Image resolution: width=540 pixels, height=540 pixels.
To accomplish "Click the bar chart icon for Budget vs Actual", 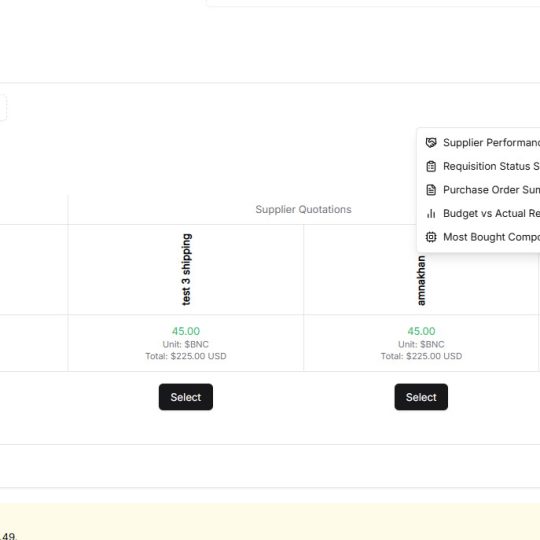I will pos(431,214).
